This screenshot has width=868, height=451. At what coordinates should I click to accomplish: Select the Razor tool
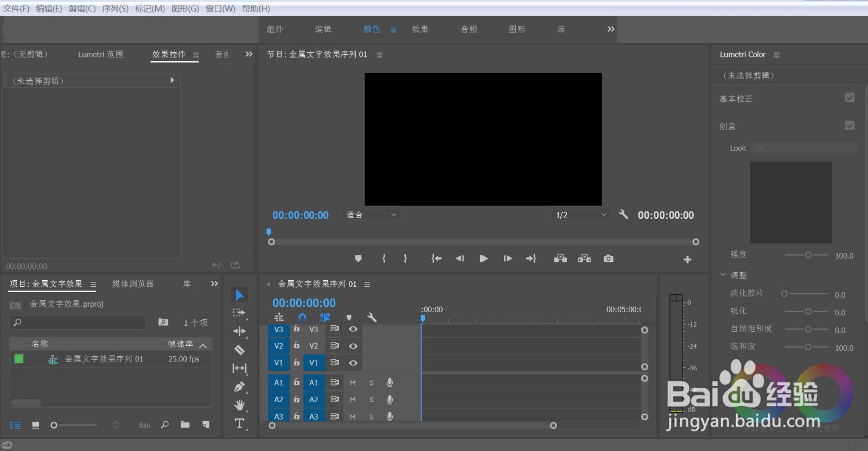[x=239, y=350]
